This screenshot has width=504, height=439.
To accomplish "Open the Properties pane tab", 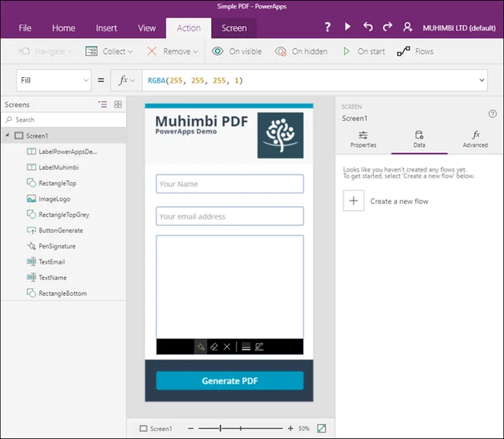I will [363, 139].
